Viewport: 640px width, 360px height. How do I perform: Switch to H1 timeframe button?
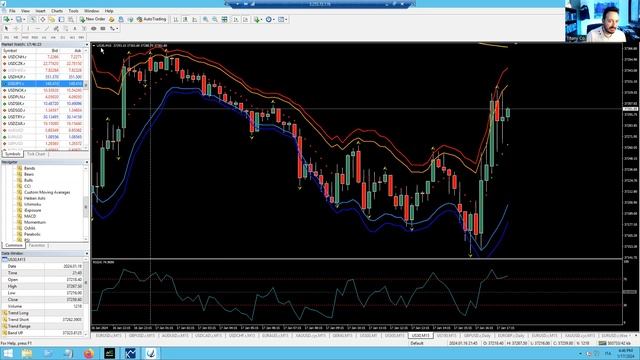(44, 37)
